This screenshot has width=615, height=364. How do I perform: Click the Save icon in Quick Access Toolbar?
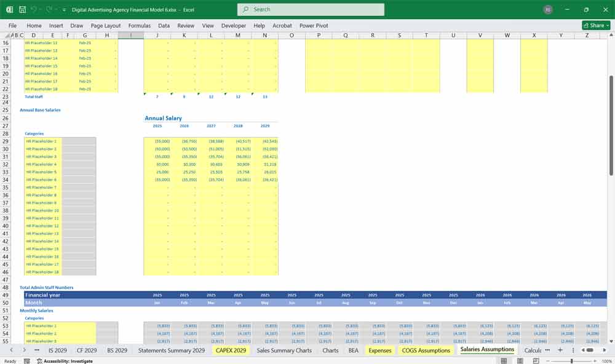[22, 9]
